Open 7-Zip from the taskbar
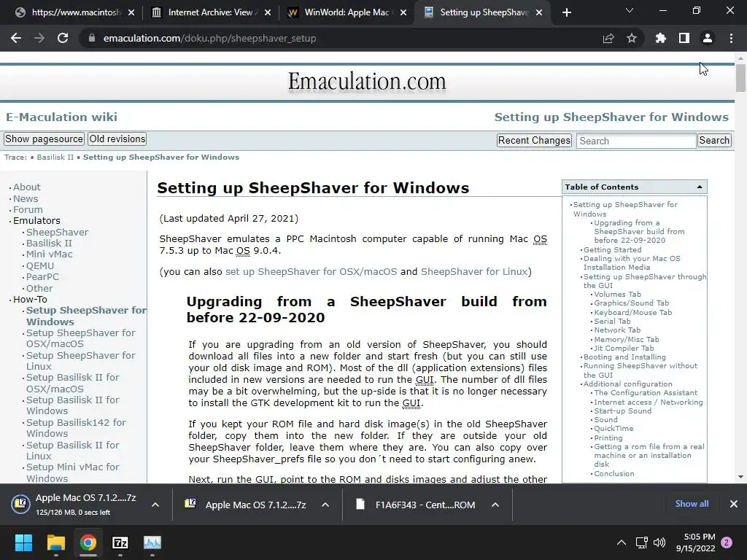 (120, 542)
